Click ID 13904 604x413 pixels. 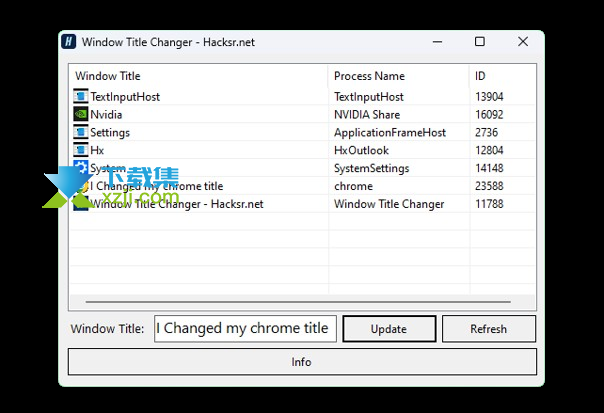[x=489, y=96]
